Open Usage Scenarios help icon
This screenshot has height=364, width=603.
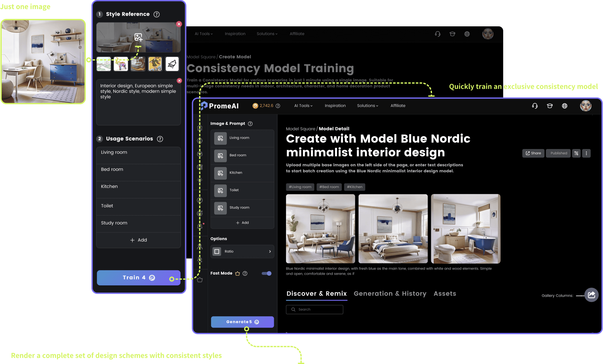tap(160, 139)
